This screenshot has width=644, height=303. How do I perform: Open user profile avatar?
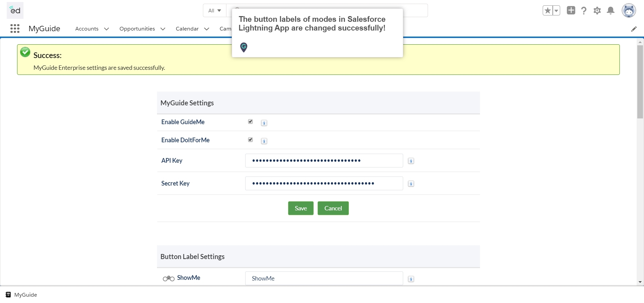629,11
